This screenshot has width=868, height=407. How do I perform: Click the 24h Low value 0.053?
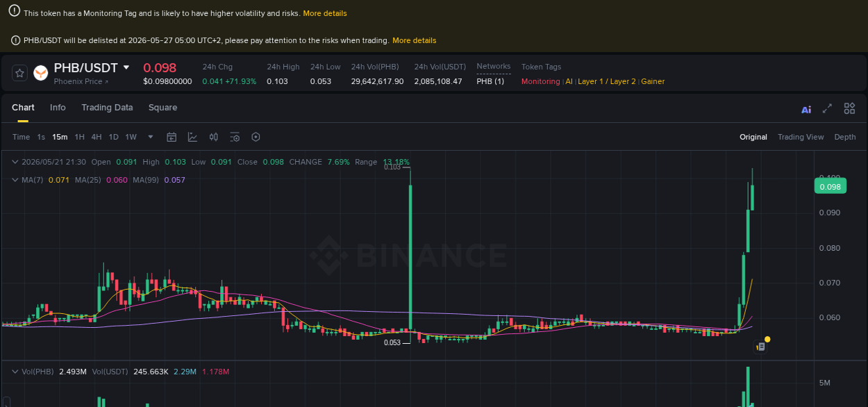(321, 81)
